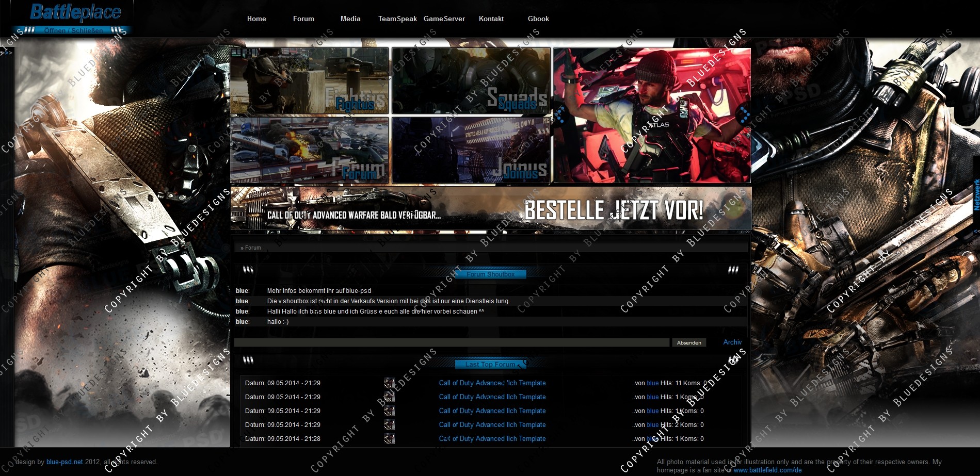Visit the Gbook guestbook link
Image resolution: width=980 pixels, height=476 pixels.
[x=538, y=19]
